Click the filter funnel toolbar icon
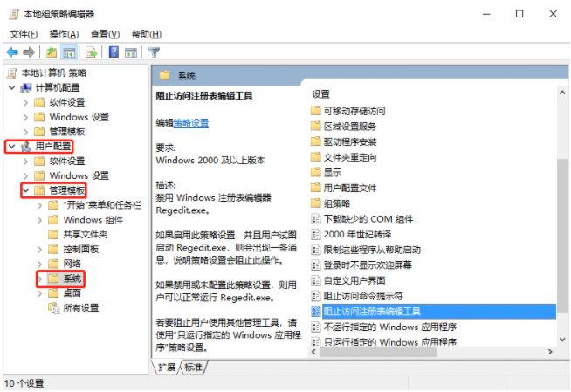 coord(155,52)
